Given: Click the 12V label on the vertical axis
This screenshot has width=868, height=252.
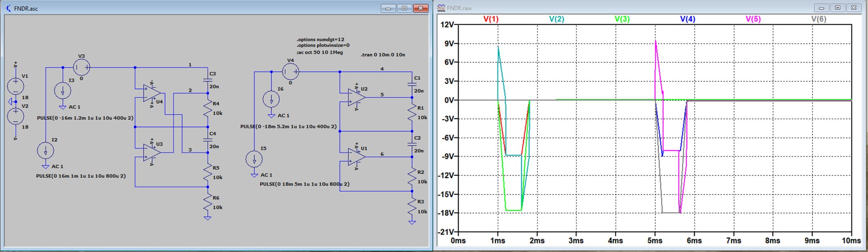Looking at the screenshot, I should (x=447, y=25).
